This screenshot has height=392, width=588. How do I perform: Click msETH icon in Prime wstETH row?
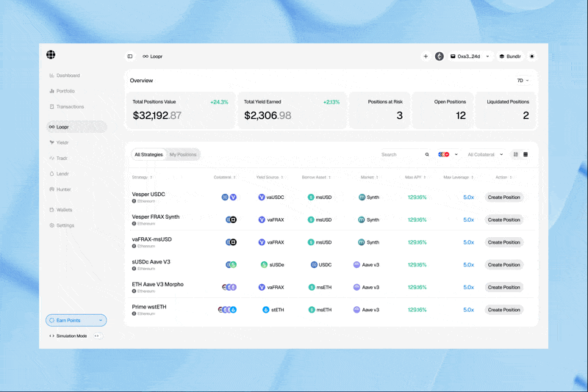[312, 310]
